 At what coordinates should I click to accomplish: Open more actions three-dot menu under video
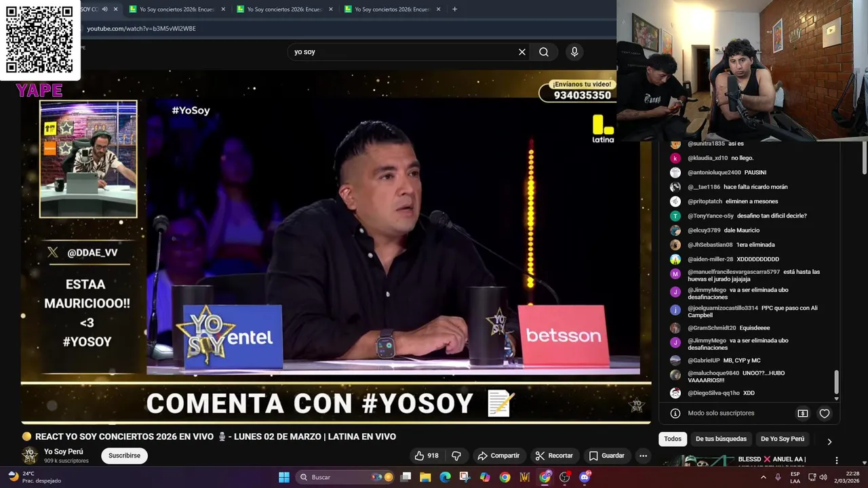(x=643, y=455)
